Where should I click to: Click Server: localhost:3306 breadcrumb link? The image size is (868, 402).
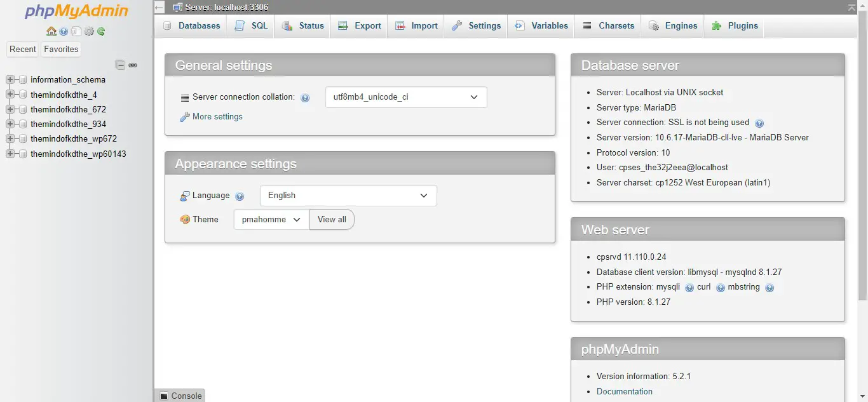tap(226, 8)
